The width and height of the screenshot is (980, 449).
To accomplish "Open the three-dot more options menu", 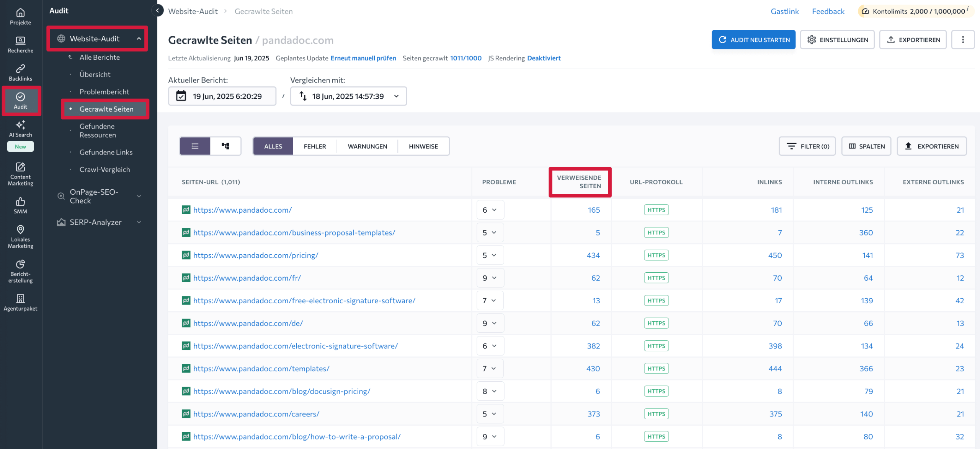I will click(963, 39).
